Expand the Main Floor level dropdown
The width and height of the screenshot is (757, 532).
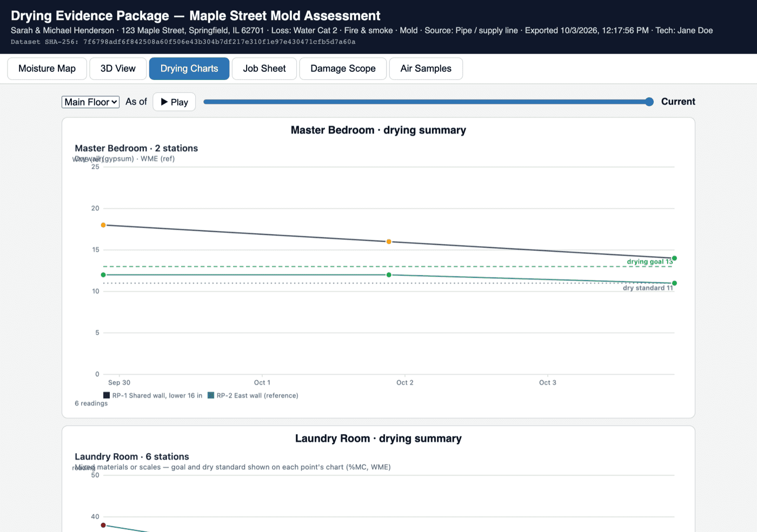(x=90, y=102)
